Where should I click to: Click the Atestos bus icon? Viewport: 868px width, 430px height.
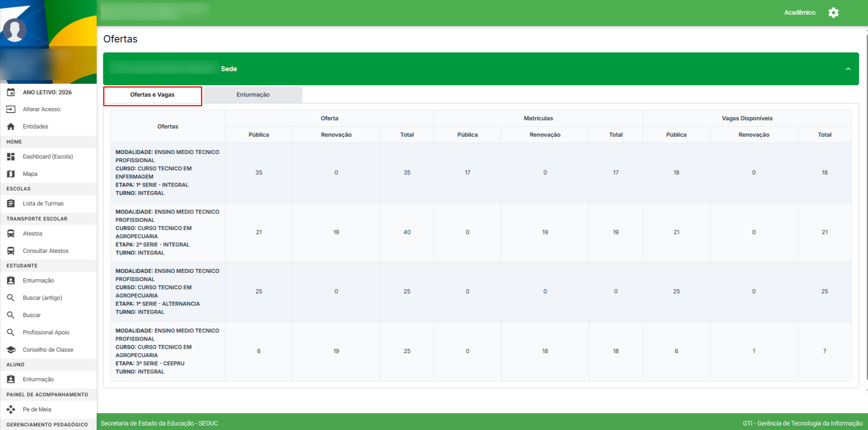[x=11, y=234]
